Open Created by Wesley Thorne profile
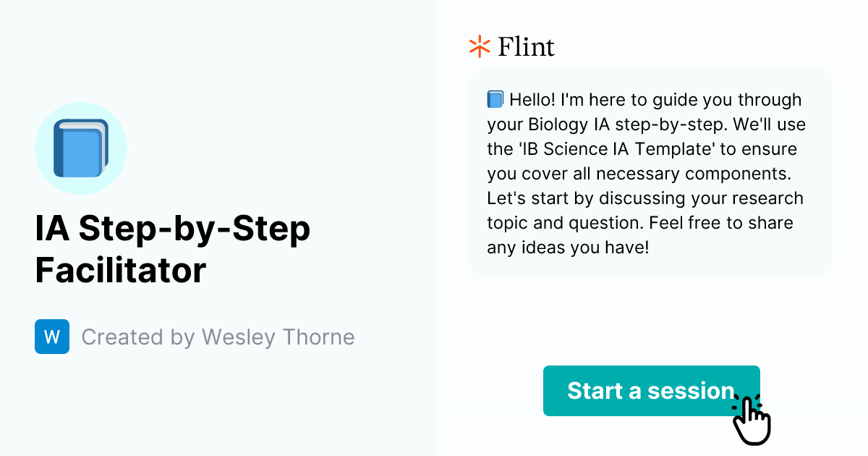This screenshot has width=868, height=456. pyautogui.click(x=217, y=337)
